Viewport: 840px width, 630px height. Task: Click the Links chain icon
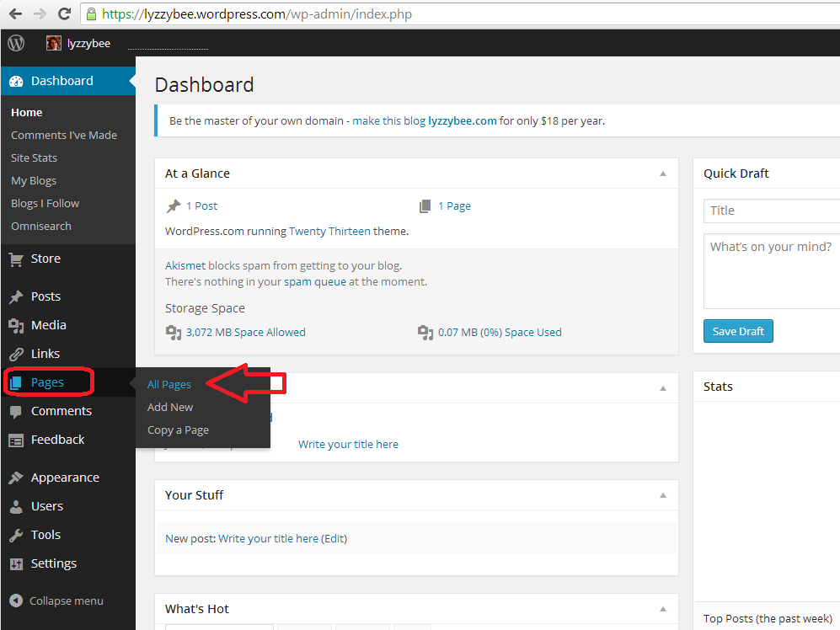(x=16, y=354)
